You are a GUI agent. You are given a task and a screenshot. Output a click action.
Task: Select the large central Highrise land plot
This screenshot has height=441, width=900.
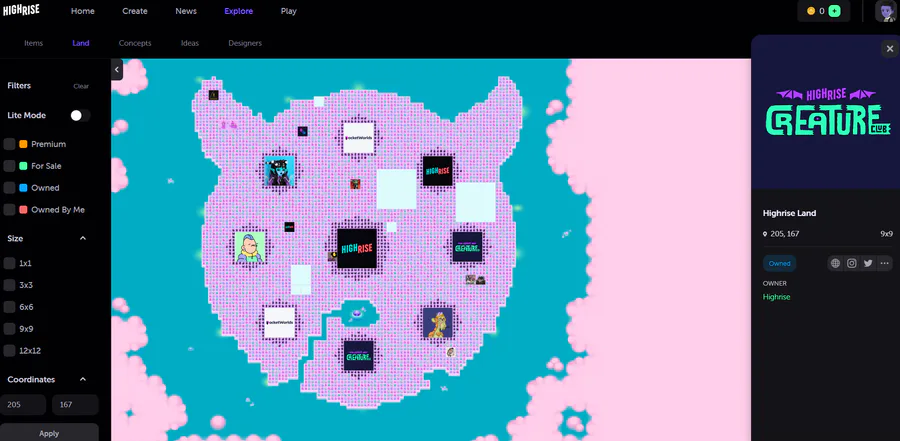pos(357,249)
